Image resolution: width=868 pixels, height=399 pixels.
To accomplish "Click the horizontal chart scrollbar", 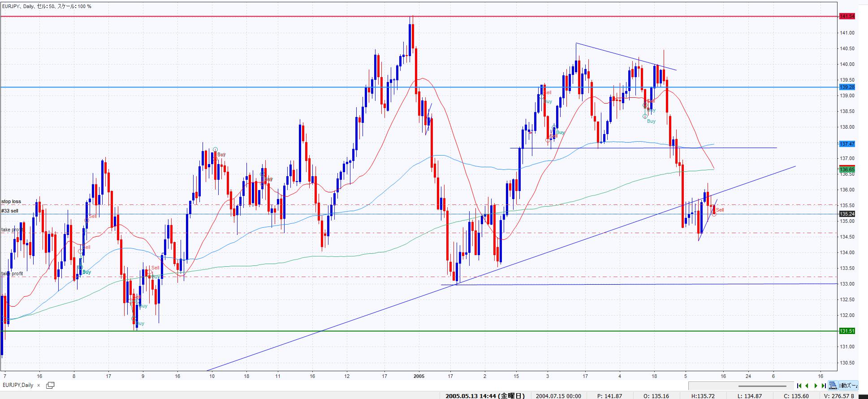I will pos(762,386).
